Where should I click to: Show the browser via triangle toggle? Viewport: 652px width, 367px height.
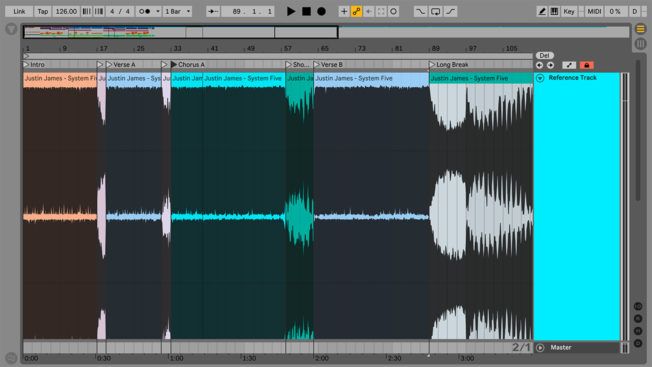(11, 29)
